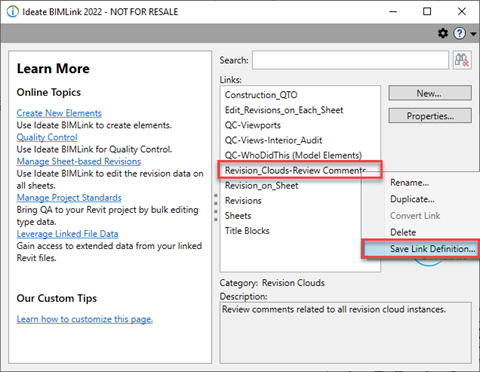The width and height of the screenshot is (480, 372).
Task: Open Leverage Linked File Data link
Action: tap(67, 234)
